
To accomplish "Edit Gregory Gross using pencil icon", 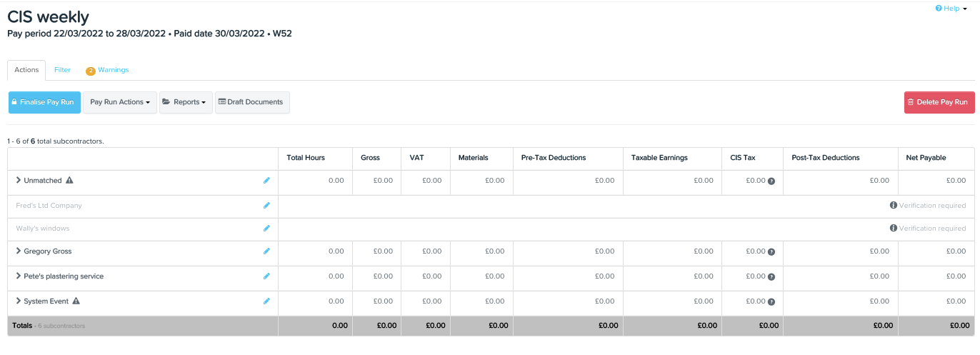I will pyautogui.click(x=266, y=251).
